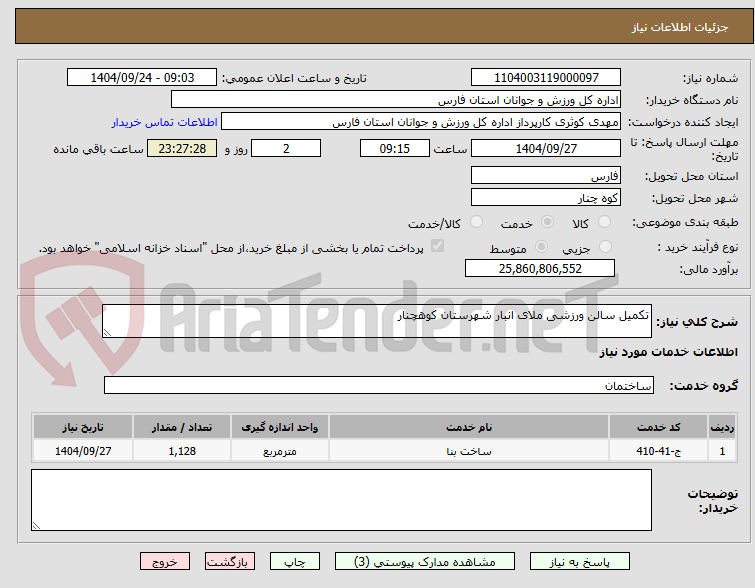Click the برآورد مالی field 25,860,806,552
755x588 pixels.
coord(540,268)
